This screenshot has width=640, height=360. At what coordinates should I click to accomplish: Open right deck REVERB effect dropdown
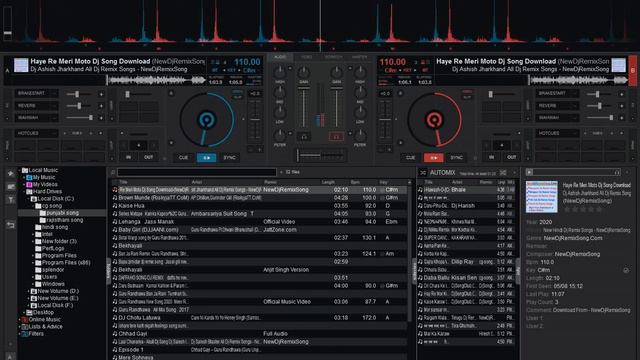(557, 106)
